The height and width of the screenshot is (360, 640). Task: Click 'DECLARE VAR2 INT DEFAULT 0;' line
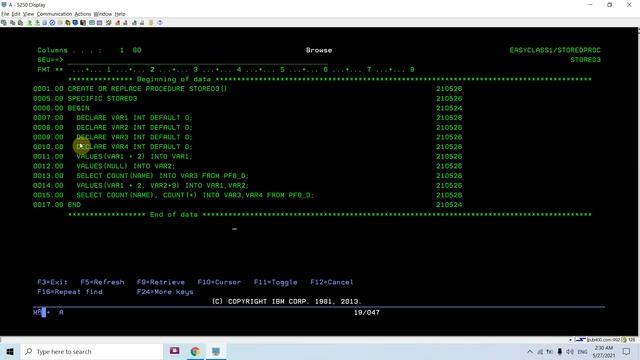click(134, 128)
